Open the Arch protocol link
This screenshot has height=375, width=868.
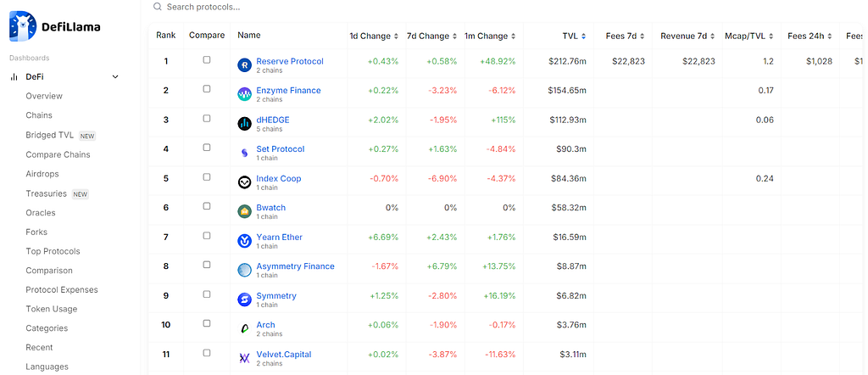tap(265, 325)
